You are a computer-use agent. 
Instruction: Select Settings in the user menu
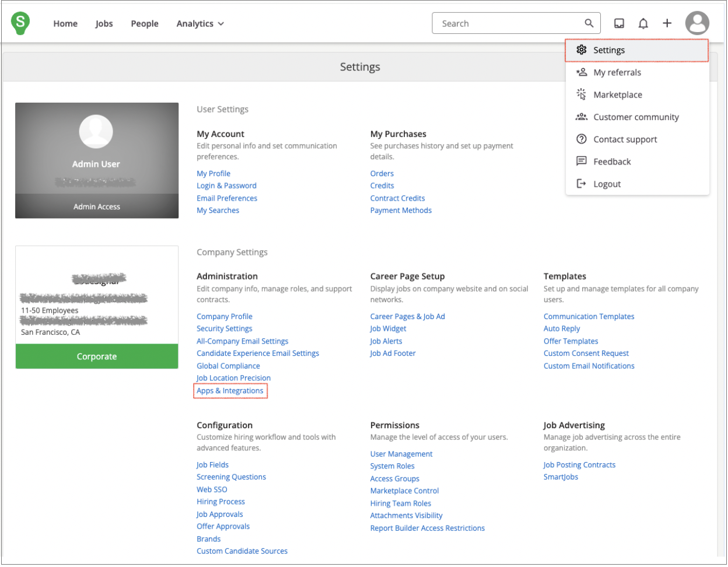coord(637,50)
